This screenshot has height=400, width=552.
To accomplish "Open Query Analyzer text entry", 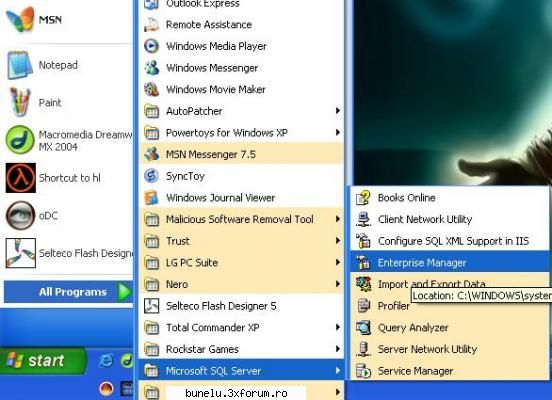I will pyautogui.click(x=413, y=328).
